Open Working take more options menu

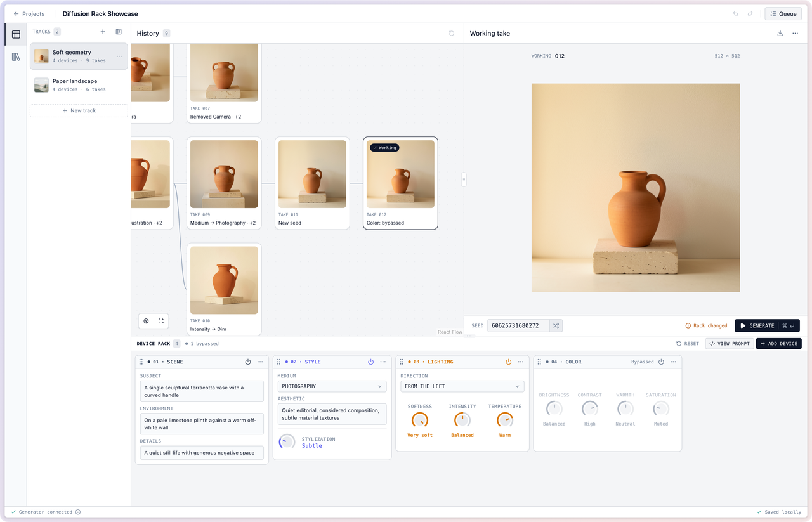[795, 34]
